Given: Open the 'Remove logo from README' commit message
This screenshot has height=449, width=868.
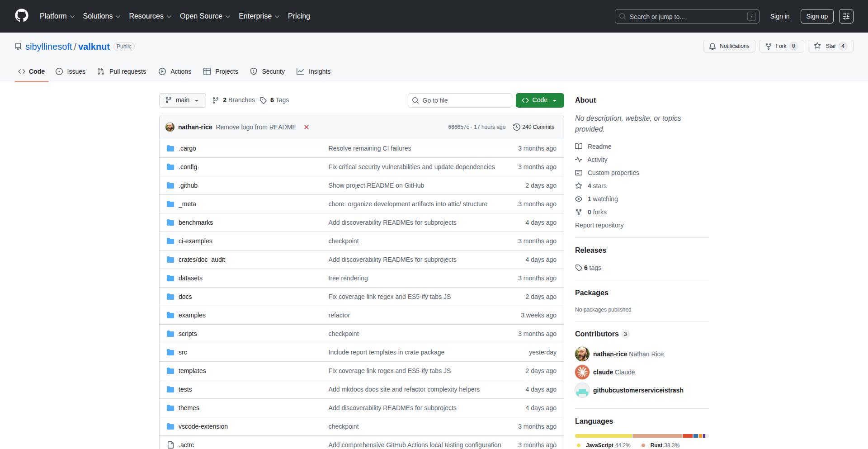Looking at the screenshot, I should tap(256, 127).
